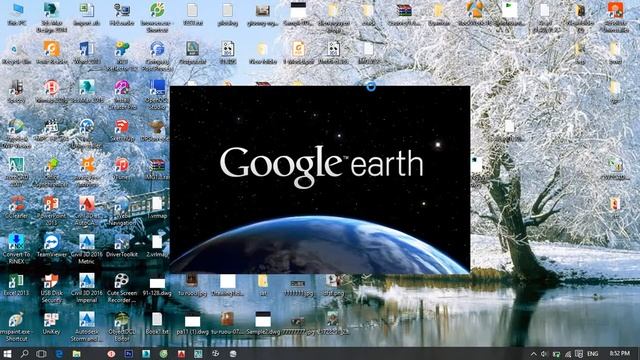Open the Excel 2013 desktop shortcut
The height and width of the screenshot is (360, 640).
pyautogui.click(x=16, y=284)
